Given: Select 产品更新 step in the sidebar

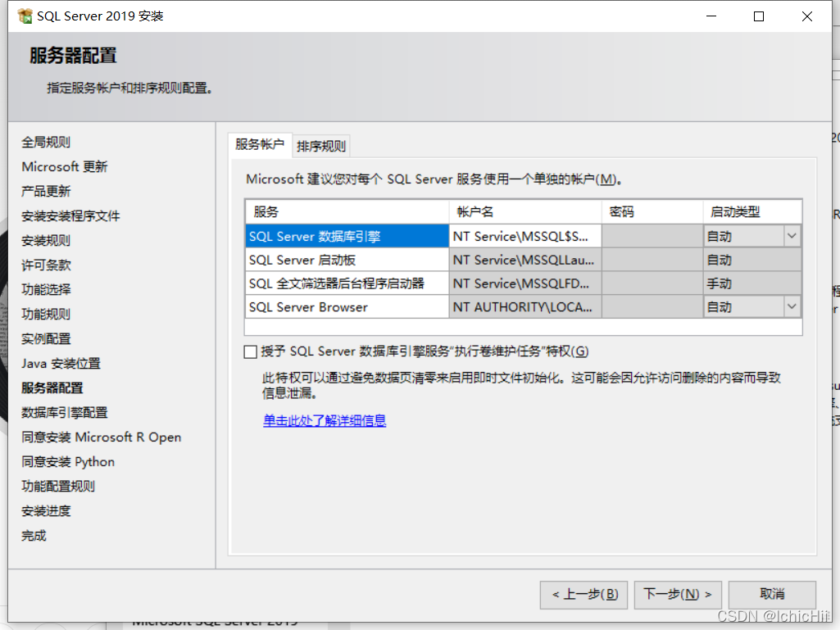Looking at the screenshot, I should click(46, 192).
